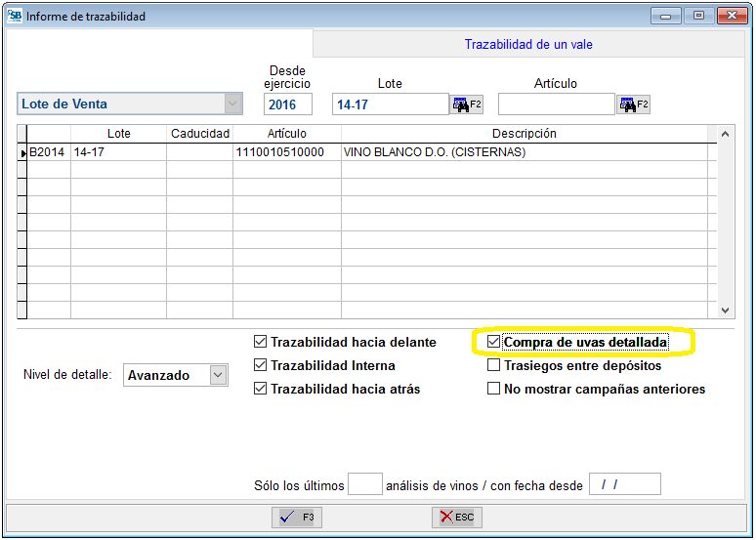Uncheck Trazabilidad hacia delante
This screenshot has width=756, height=540.
[x=260, y=343]
